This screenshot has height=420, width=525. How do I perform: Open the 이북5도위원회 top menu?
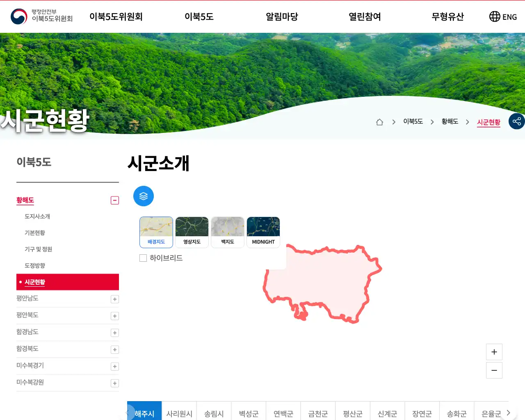tap(116, 16)
